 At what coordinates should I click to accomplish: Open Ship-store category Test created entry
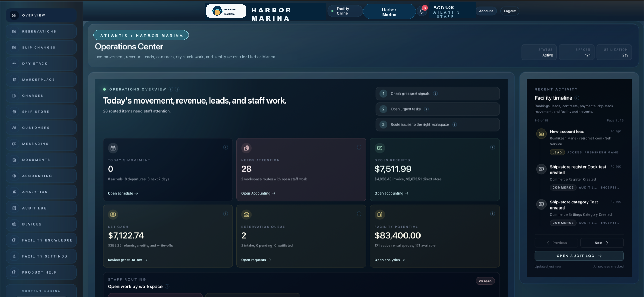579,212
